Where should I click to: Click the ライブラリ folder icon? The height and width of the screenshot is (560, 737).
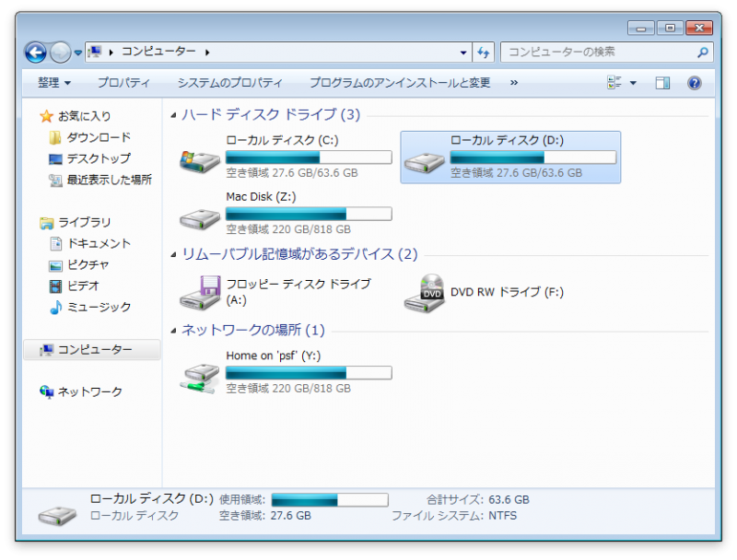tap(47, 223)
